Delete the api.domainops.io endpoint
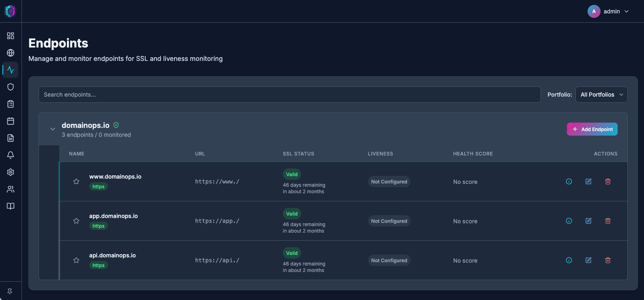The height and width of the screenshot is (300, 644). coord(608,260)
